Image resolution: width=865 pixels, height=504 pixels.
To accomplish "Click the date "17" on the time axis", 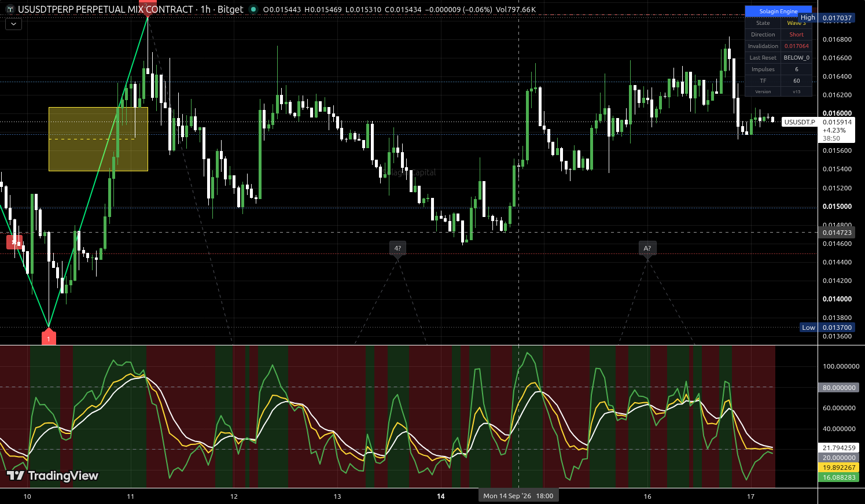I will 750,496.
